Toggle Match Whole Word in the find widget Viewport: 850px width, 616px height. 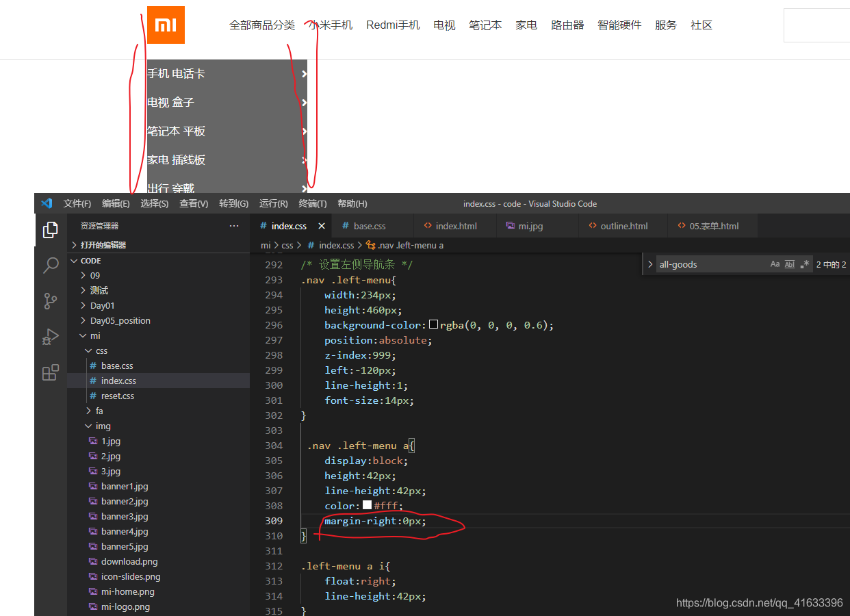click(x=790, y=264)
